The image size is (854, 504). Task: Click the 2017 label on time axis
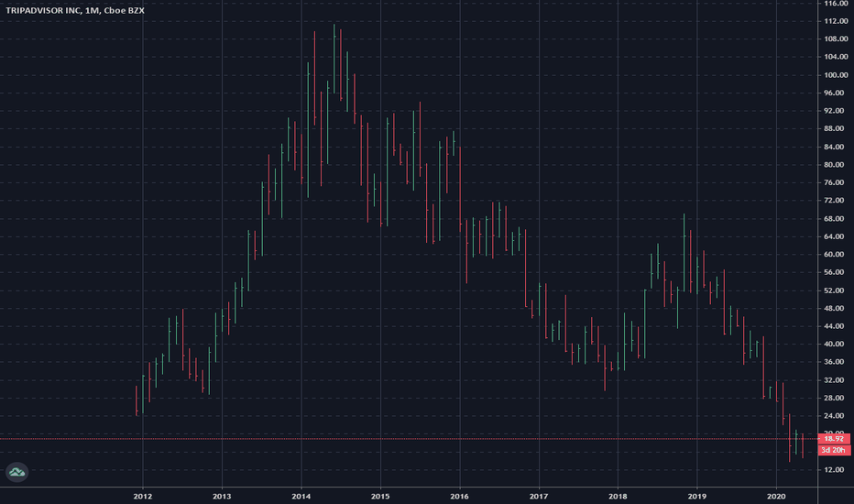539,497
